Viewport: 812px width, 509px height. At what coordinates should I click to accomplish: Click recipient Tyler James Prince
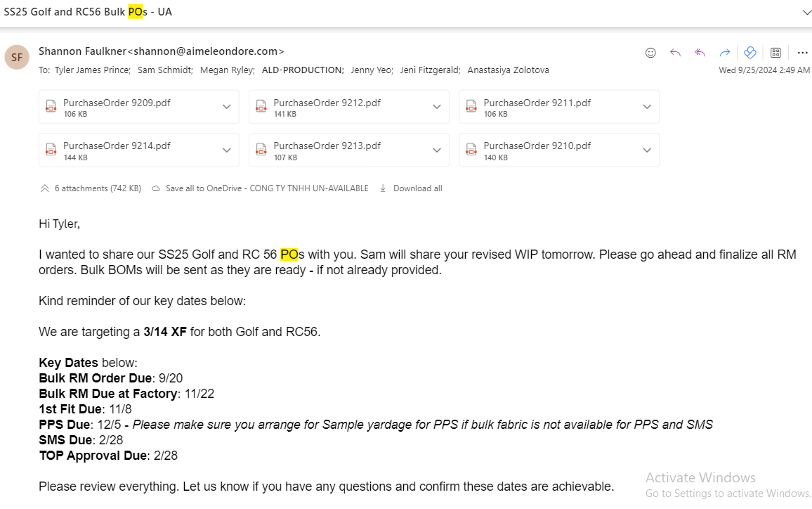pyautogui.click(x=93, y=70)
